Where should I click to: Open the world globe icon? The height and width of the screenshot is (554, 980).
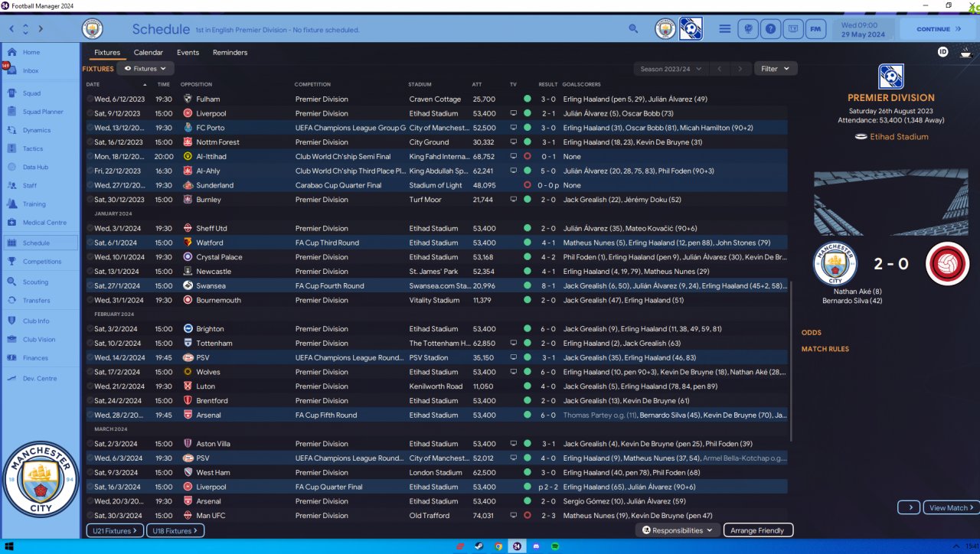pyautogui.click(x=748, y=29)
